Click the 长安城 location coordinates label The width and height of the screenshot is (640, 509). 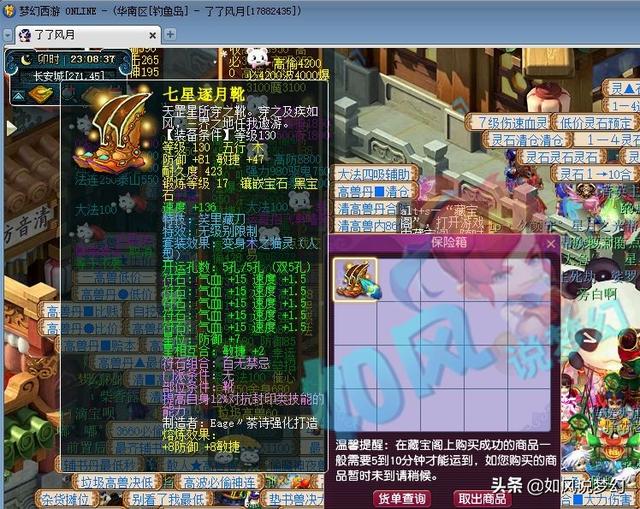tap(69, 76)
